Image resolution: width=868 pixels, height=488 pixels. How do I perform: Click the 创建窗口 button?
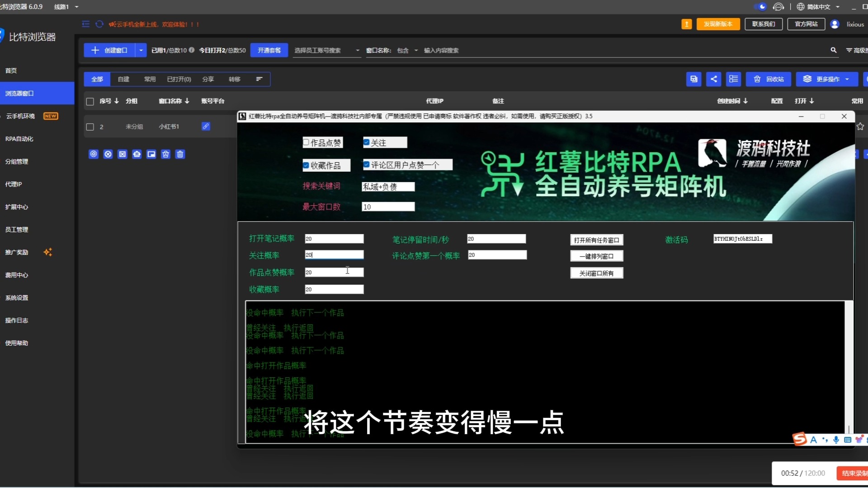[x=109, y=50]
